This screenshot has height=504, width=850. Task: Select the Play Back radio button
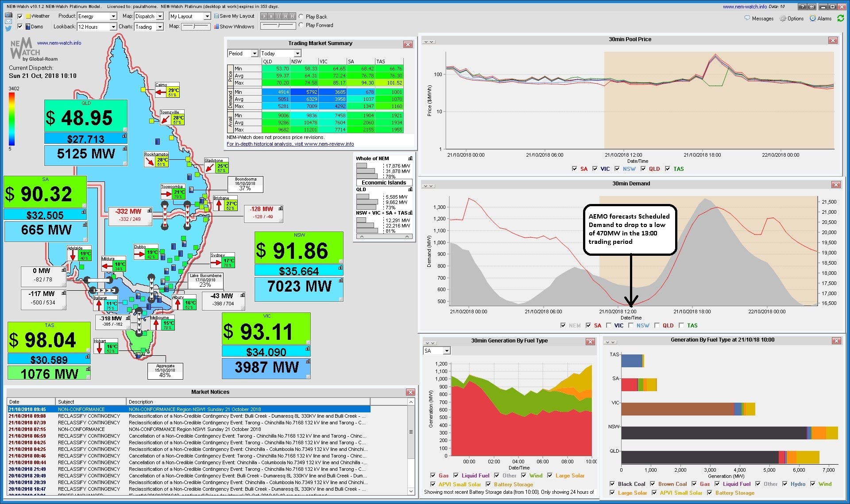point(301,16)
